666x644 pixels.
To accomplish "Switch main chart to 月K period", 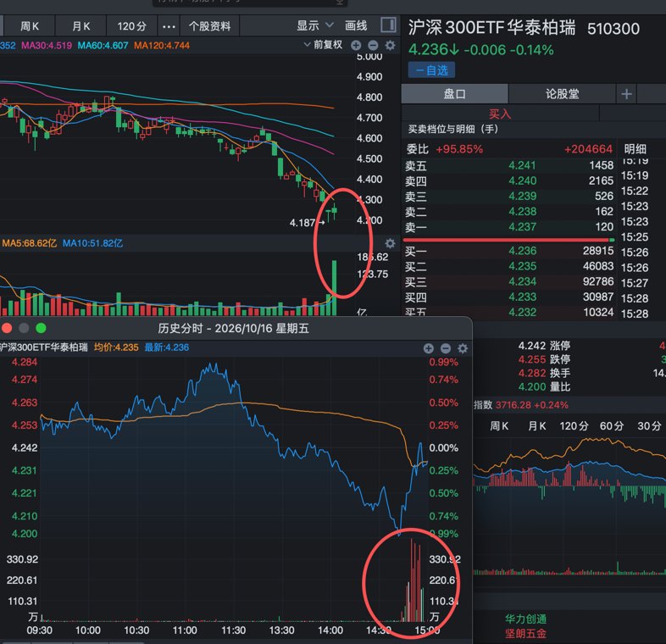I will coord(80,26).
